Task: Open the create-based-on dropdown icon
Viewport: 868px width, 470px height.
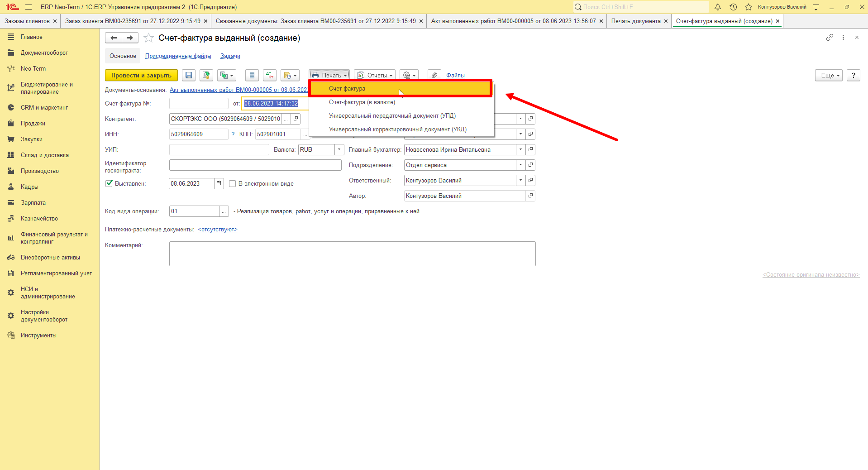Action: [227, 75]
